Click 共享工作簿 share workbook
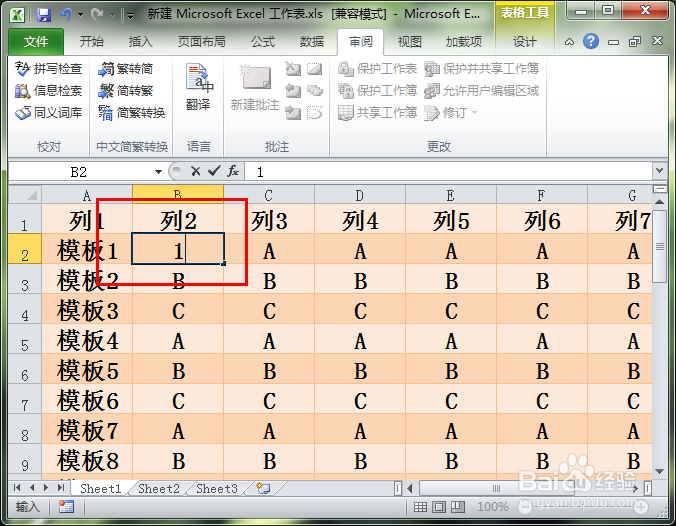 click(x=378, y=113)
